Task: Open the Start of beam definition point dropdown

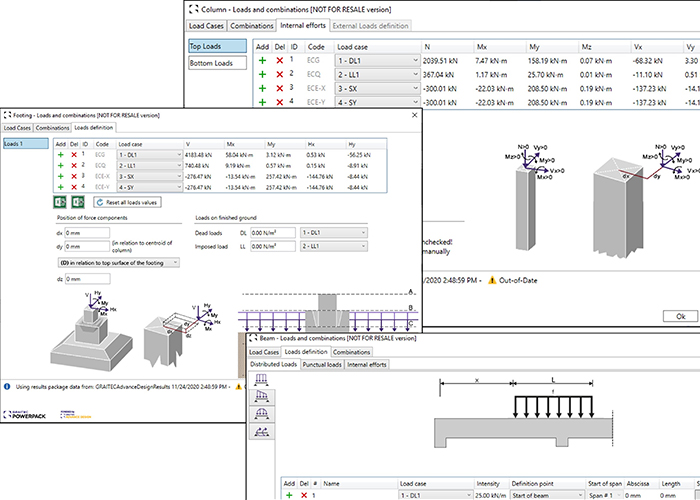Action: (x=548, y=495)
